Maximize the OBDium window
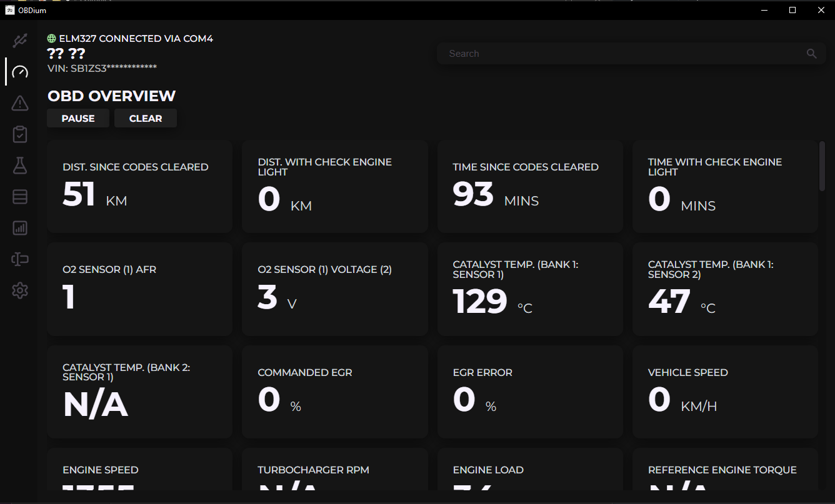This screenshot has width=835, height=504. click(x=792, y=10)
